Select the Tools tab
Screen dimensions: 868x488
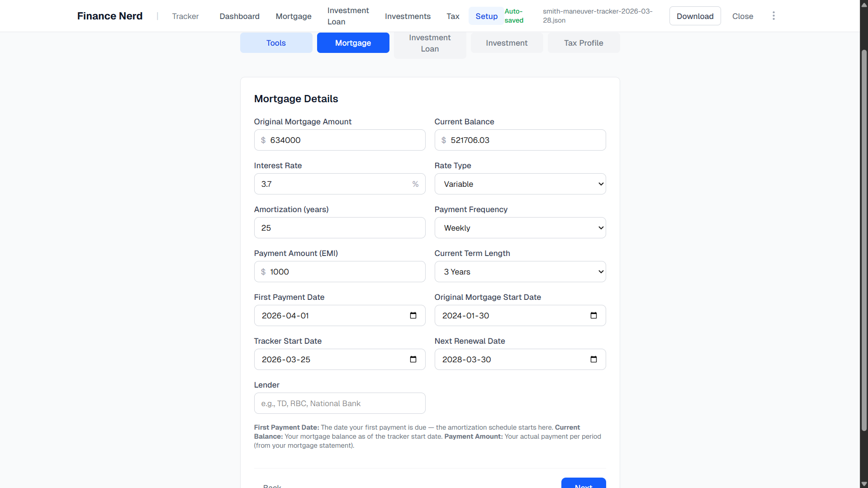click(x=276, y=43)
